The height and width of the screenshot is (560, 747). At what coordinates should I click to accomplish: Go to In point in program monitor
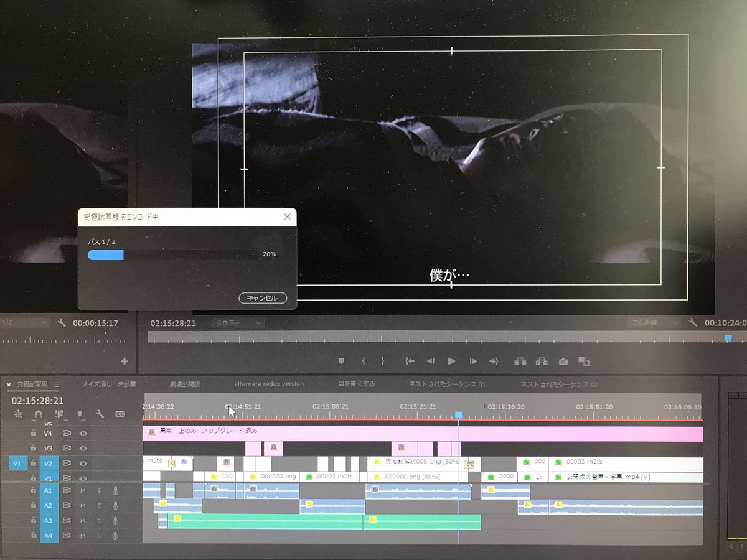coord(410,361)
